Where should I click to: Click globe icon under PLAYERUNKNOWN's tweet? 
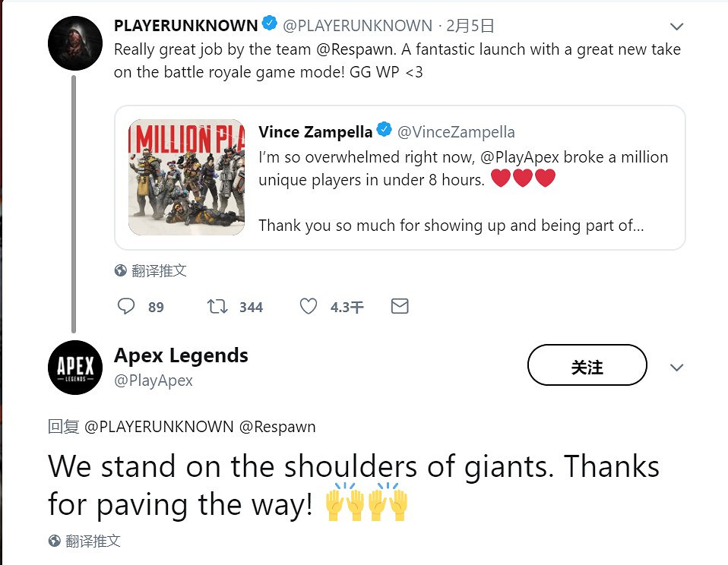pyautogui.click(x=120, y=270)
